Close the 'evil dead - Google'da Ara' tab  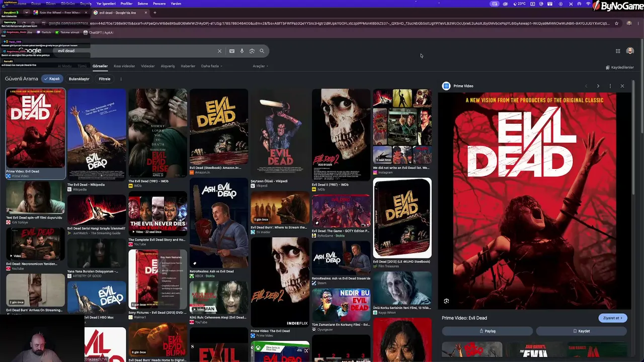146,13
